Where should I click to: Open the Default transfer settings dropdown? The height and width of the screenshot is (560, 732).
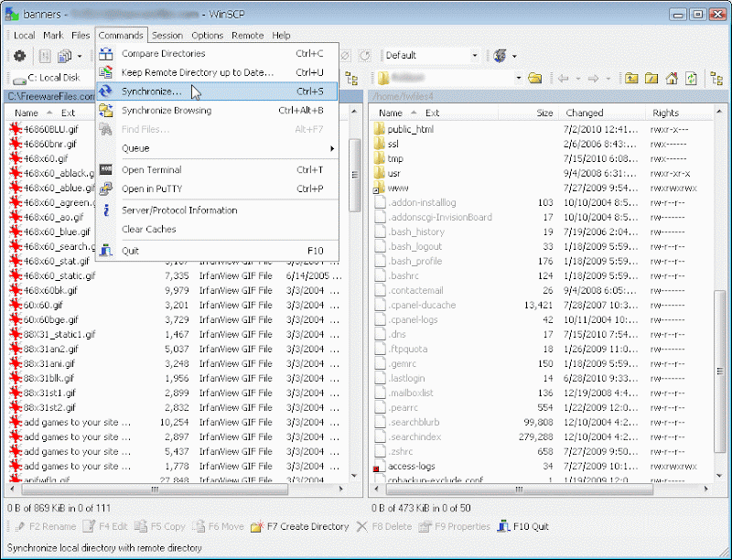[x=474, y=56]
